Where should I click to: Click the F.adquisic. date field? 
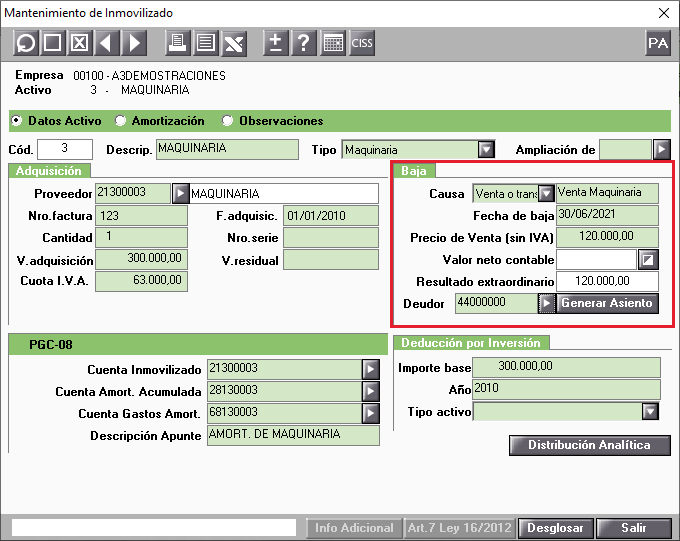[331, 216]
